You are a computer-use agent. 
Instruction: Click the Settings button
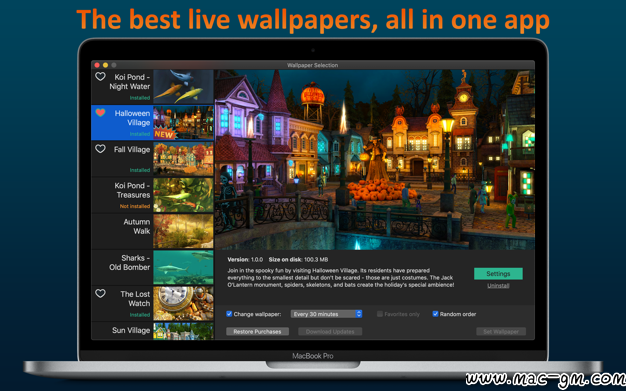click(498, 274)
